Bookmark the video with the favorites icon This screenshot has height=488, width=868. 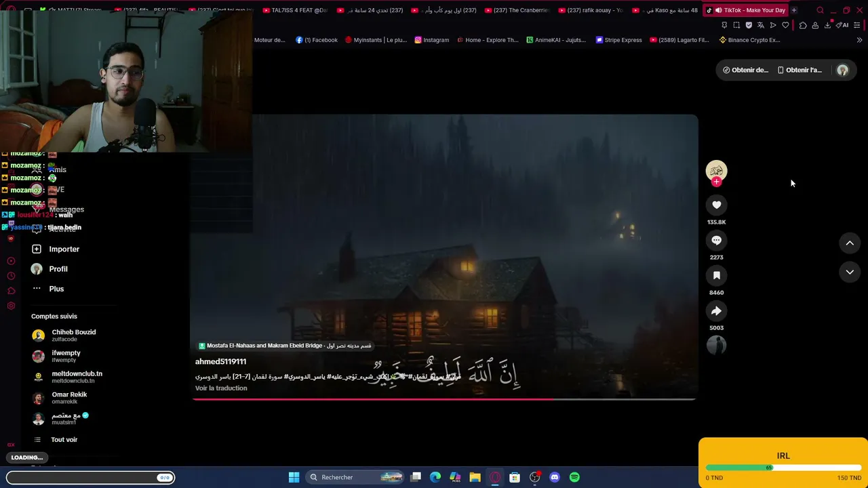[716, 275]
